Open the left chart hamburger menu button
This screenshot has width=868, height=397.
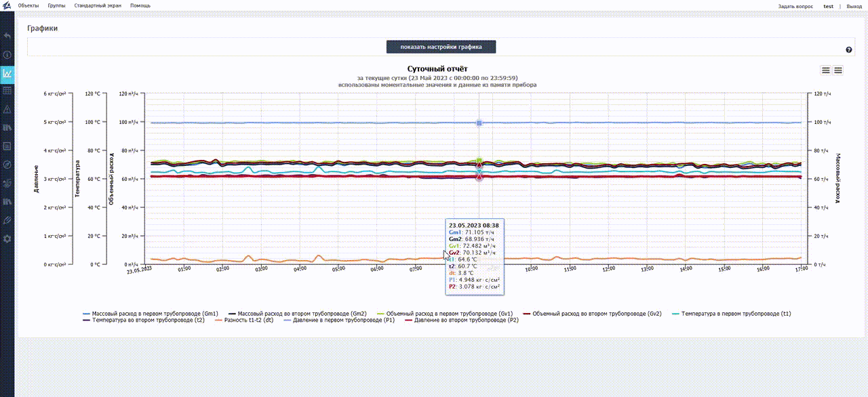[x=825, y=70]
